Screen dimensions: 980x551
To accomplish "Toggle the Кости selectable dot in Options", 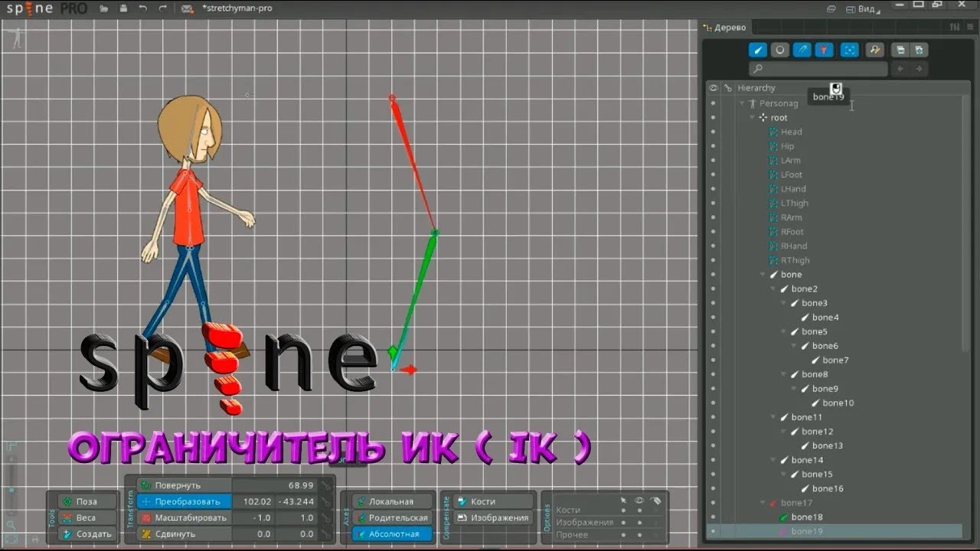I will click(x=623, y=510).
